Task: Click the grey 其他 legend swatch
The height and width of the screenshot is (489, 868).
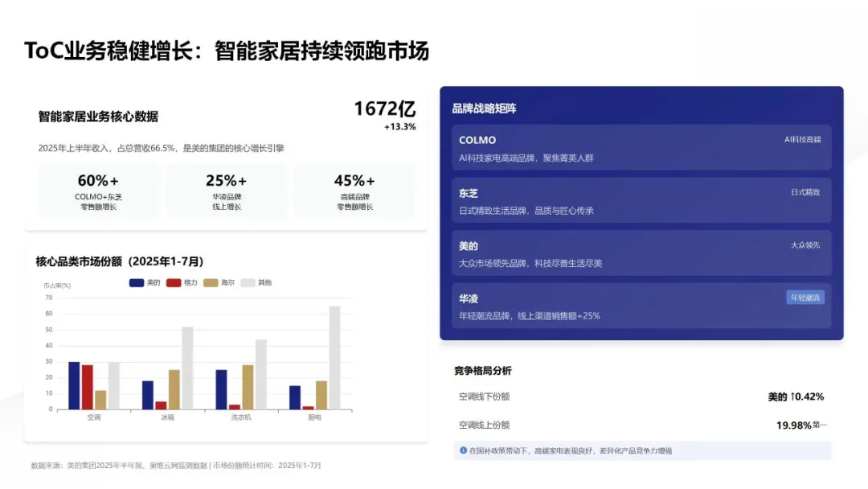Action: (248, 283)
